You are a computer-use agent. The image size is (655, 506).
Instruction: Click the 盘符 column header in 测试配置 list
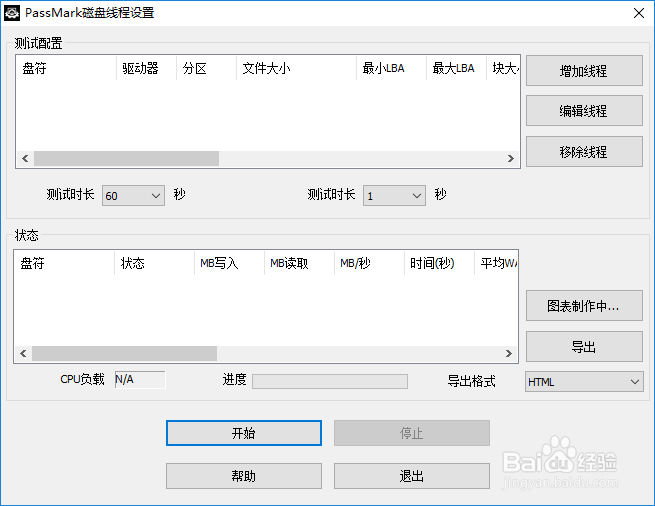66,68
